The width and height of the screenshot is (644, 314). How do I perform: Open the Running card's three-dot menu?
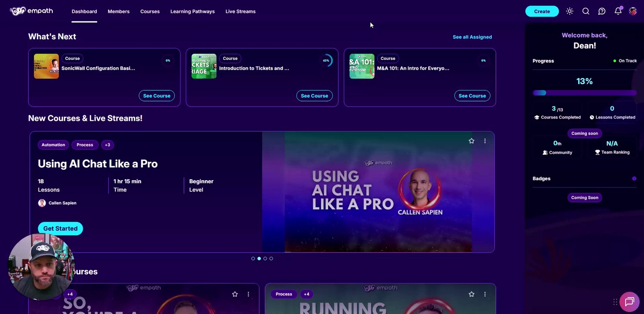485,294
